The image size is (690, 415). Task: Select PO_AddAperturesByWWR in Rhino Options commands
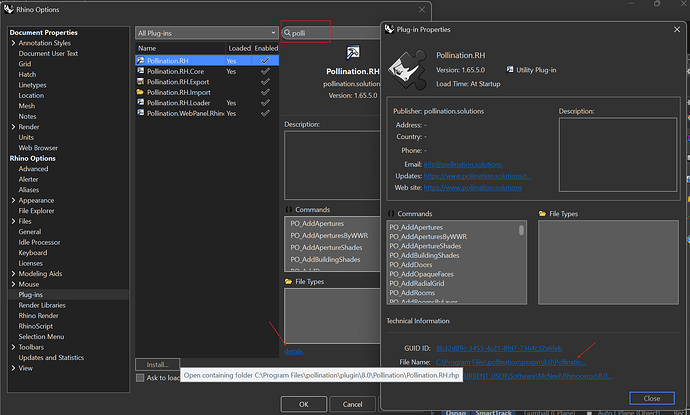coord(329,235)
